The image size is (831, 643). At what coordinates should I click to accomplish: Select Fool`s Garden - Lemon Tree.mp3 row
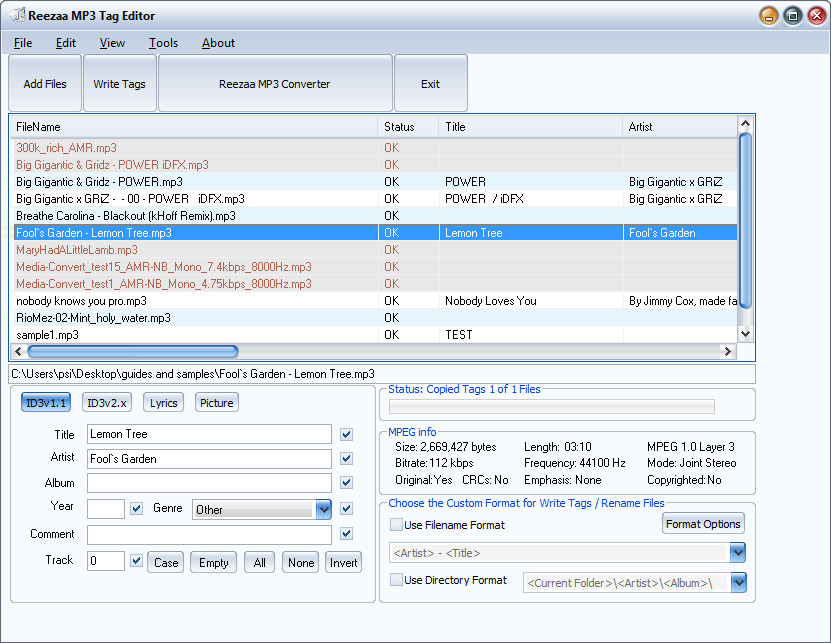pyautogui.click(x=374, y=233)
